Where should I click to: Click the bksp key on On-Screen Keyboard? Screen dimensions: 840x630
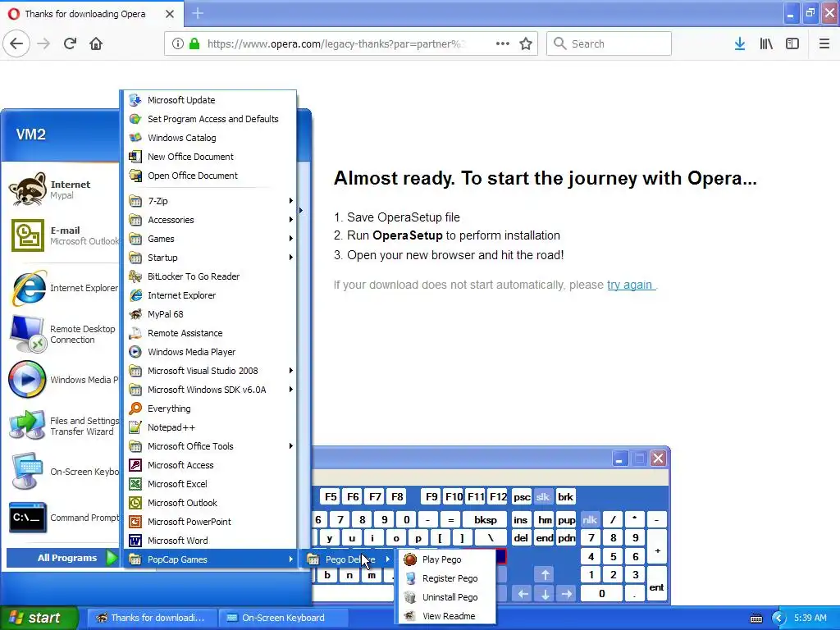tap(486, 519)
